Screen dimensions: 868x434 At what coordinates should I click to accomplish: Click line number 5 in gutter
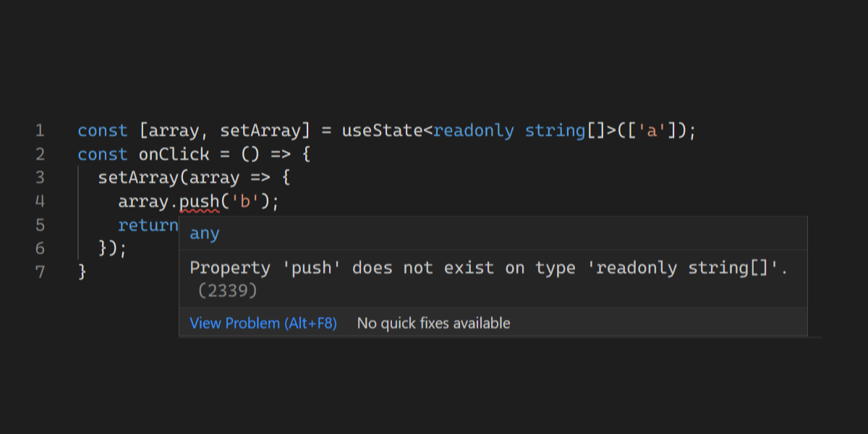40,225
